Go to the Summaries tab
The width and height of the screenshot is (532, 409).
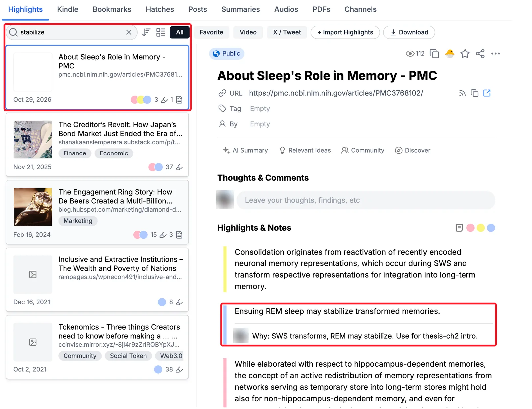[241, 9]
